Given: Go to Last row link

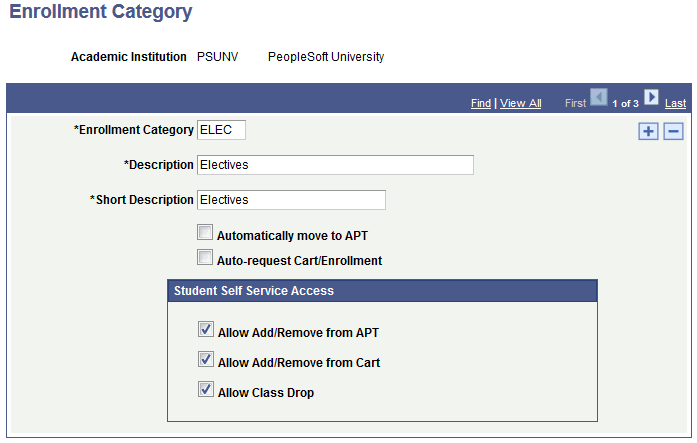Looking at the screenshot, I should tap(675, 103).
